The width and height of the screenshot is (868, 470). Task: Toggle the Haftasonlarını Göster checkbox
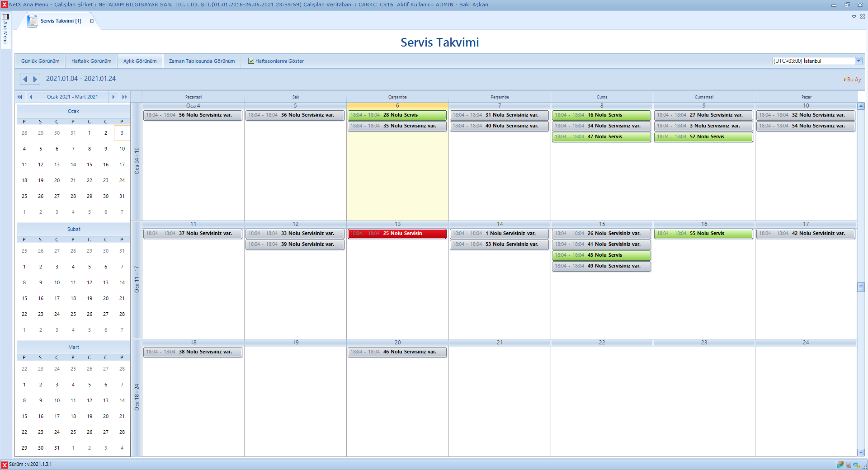click(x=251, y=61)
